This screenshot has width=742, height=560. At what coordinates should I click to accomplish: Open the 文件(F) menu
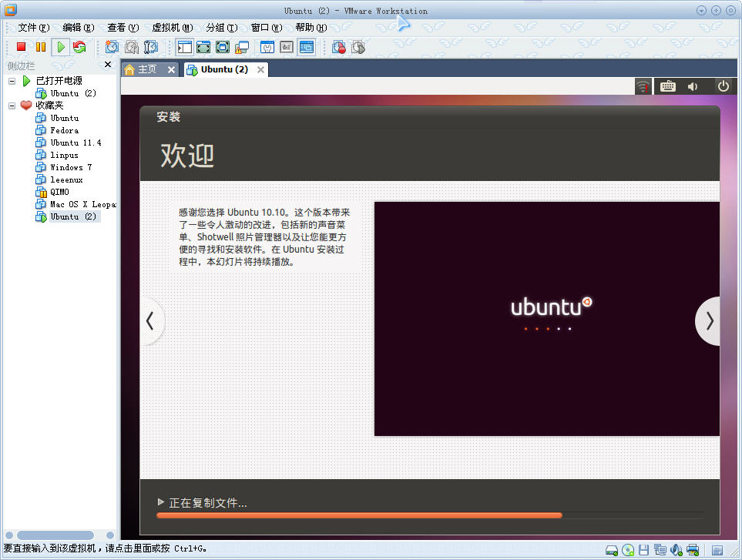pyautogui.click(x=34, y=28)
